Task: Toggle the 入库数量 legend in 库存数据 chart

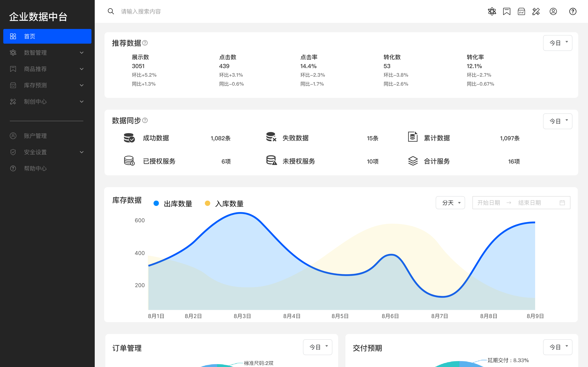Action: tap(225, 203)
